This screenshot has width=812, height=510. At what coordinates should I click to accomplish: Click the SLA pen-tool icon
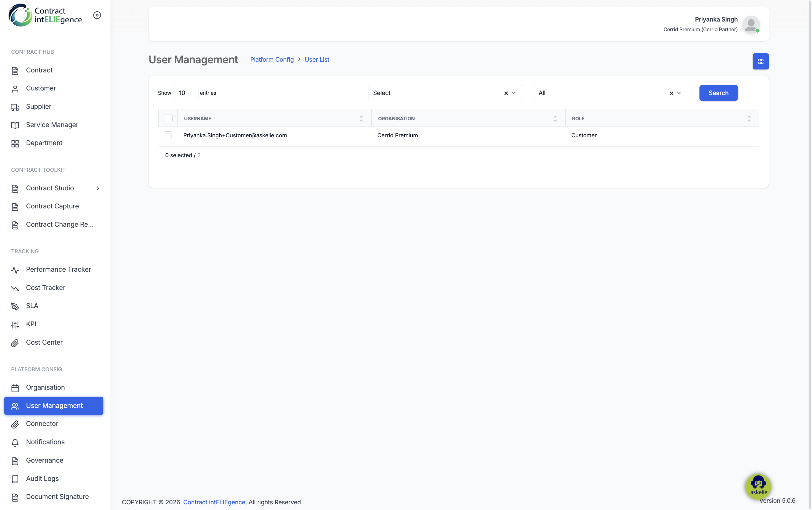coord(15,306)
